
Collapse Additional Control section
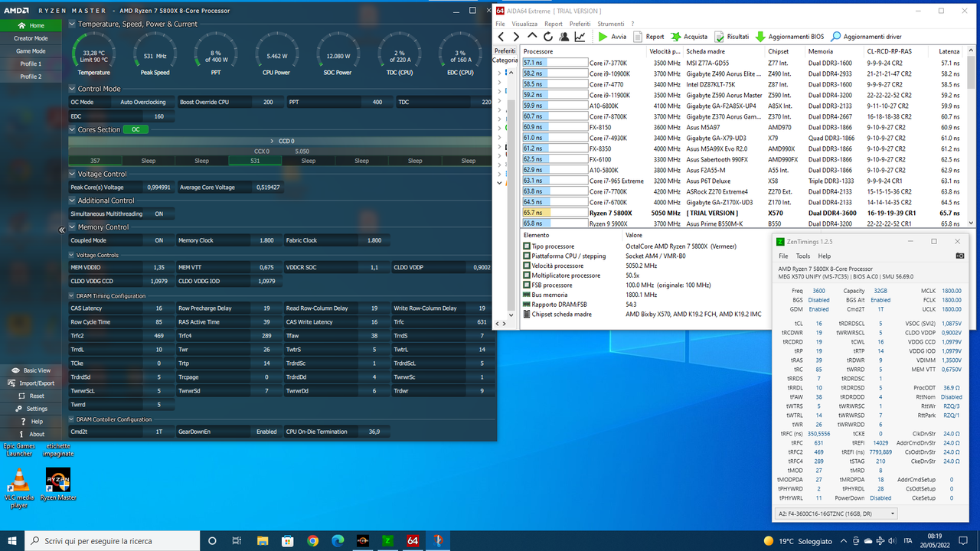(72, 201)
